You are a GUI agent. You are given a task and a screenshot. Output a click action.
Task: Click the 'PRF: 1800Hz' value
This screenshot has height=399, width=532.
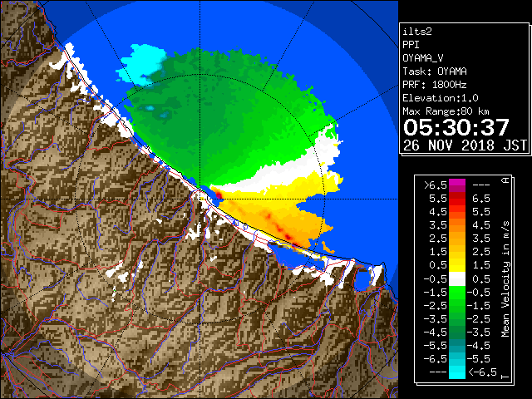click(x=435, y=85)
